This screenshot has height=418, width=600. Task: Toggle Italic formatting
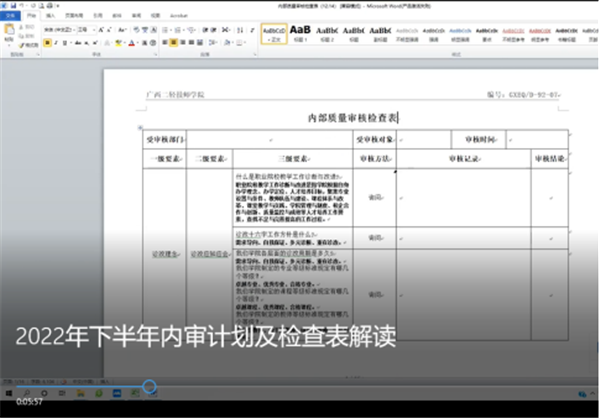56,42
